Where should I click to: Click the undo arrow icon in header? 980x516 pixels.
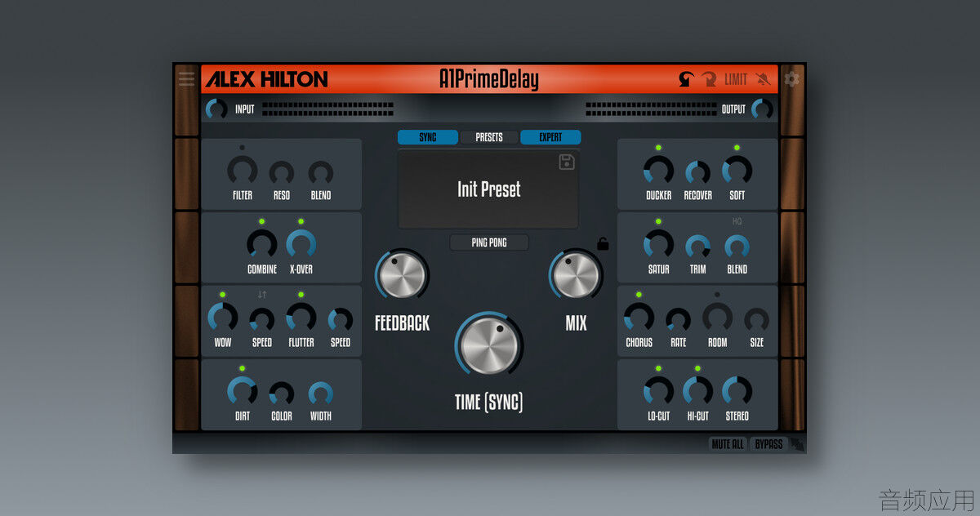[x=687, y=79]
